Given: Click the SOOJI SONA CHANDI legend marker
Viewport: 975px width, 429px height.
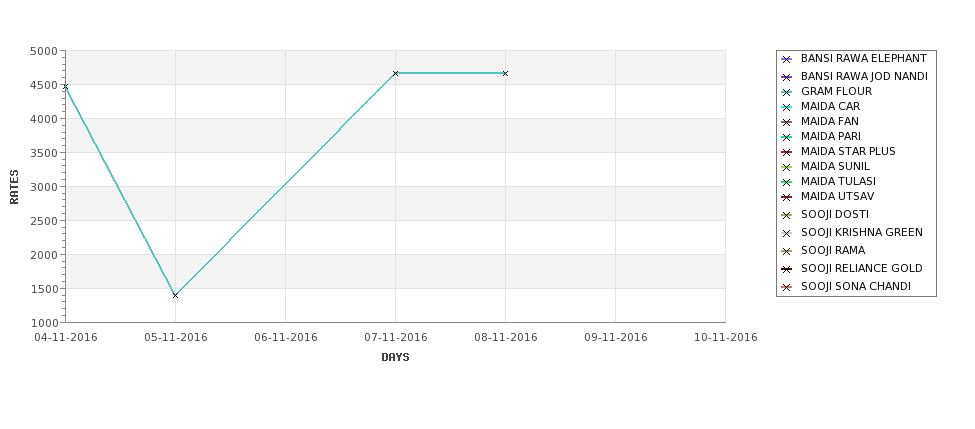Looking at the screenshot, I should pyautogui.click(x=786, y=287).
